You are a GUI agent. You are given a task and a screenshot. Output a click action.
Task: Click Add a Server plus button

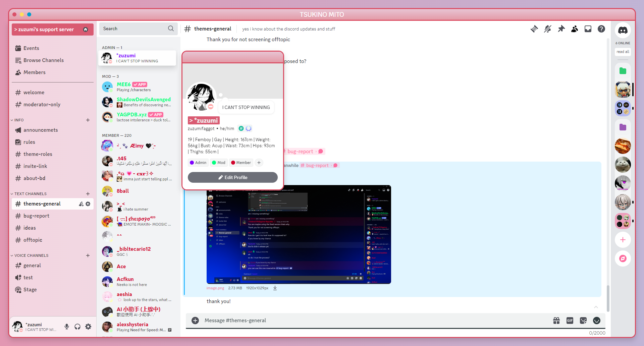(x=623, y=240)
